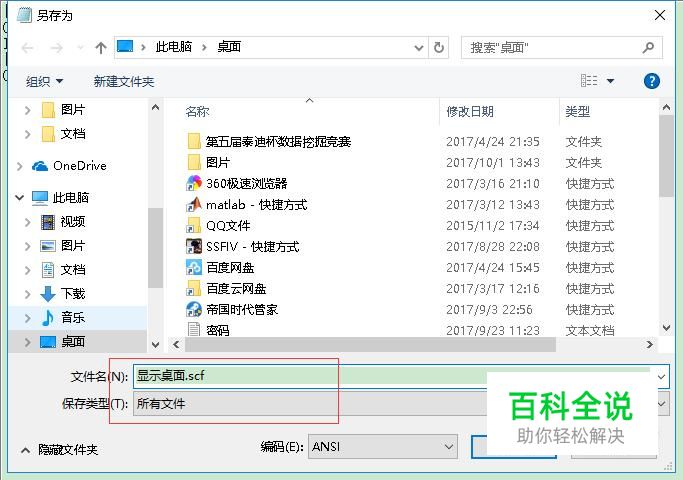Click the 视频 video library icon
The height and width of the screenshot is (480, 683).
[48, 222]
